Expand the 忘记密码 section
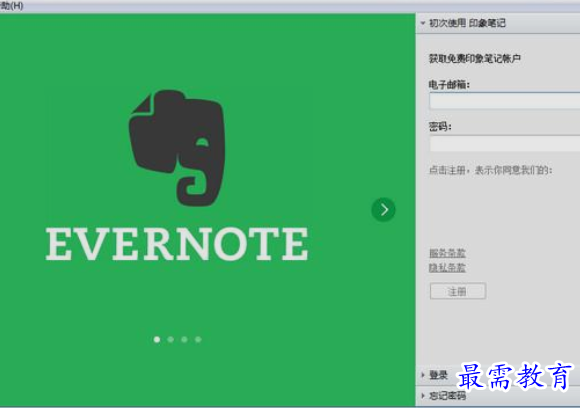 pos(498,396)
